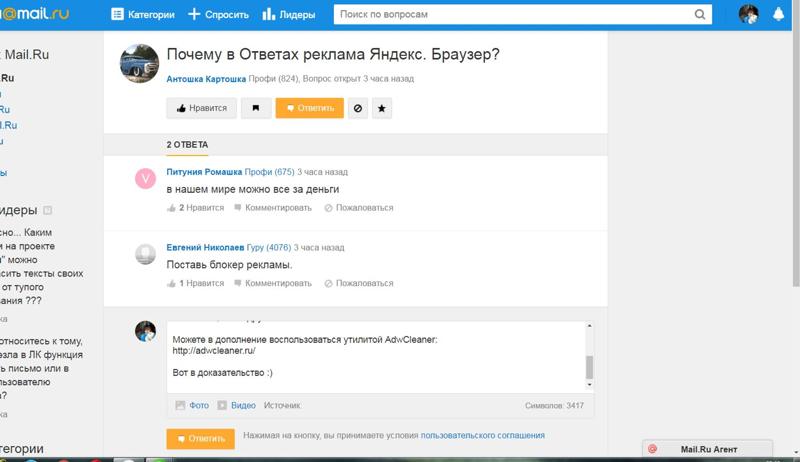Click the orange Ответить button under question
This screenshot has height=462, width=800.
pyautogui.click(x=310, y=108)
